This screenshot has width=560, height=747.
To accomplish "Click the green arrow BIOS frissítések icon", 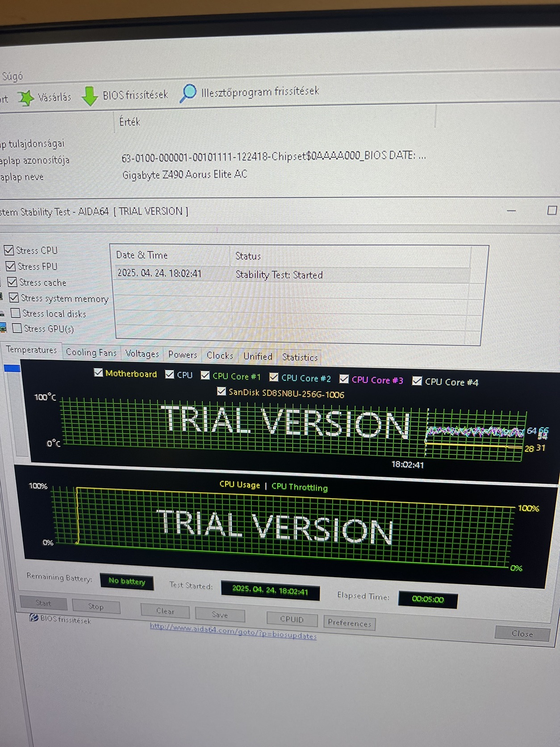I will pyautogui.click(x=90, y=96).
